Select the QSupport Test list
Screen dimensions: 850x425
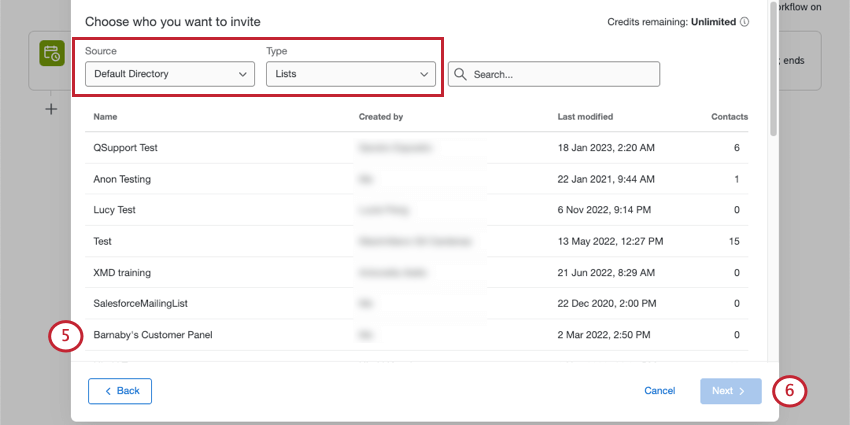tap(126, 147)
